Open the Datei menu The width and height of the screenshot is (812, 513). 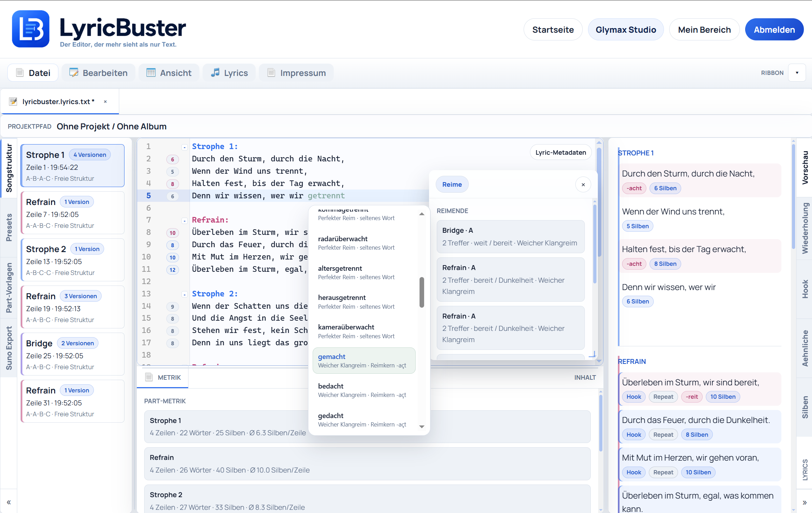coord(33,73)
